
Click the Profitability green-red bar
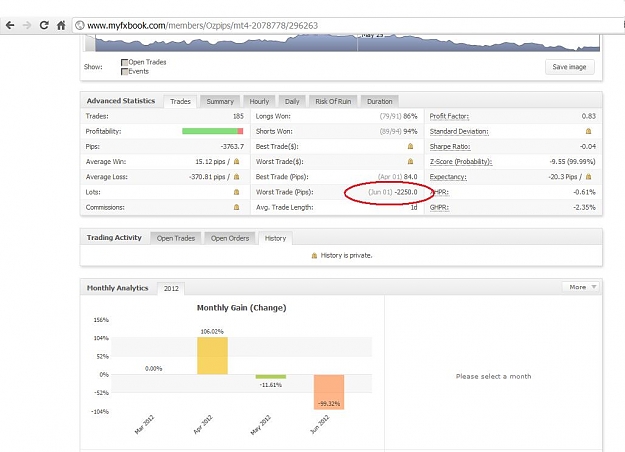coord(212,131)
